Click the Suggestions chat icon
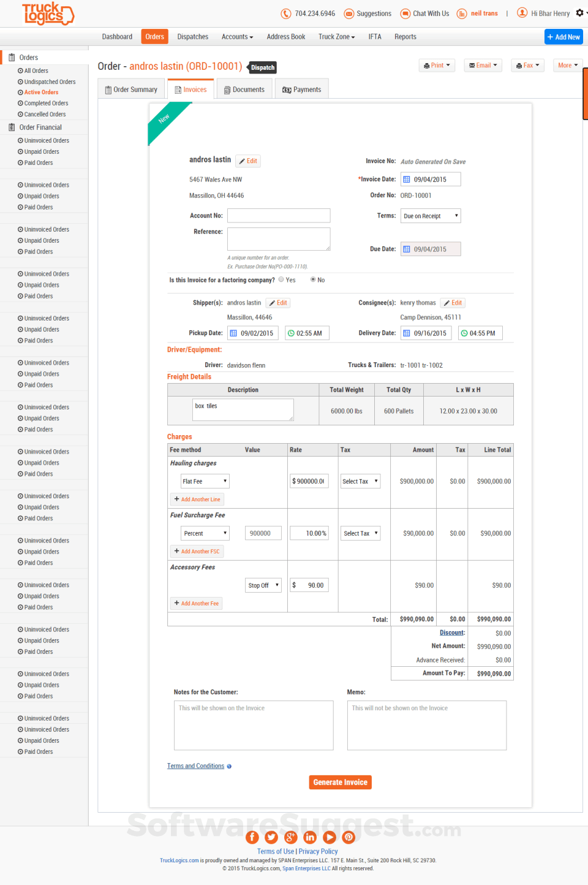Image resolution: width=588 pixels, height=885 pixels. tap(349, 13)
